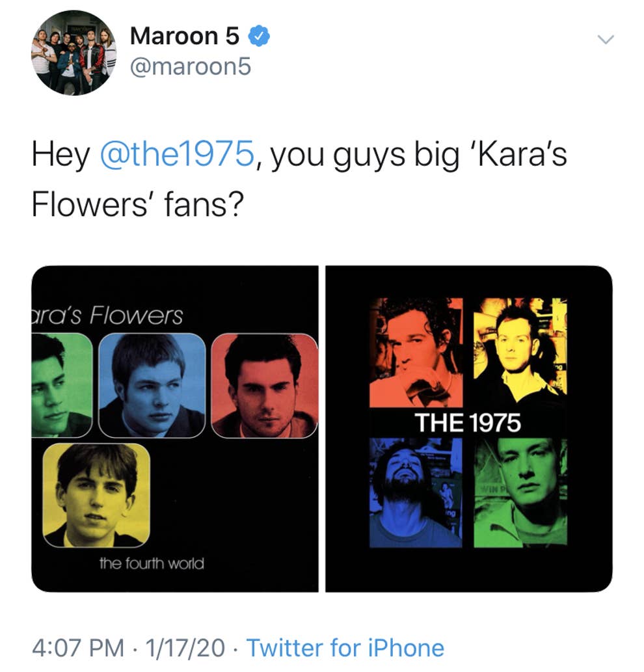The image size is (644, 672).
Task: Open the @the1975 mention link
Action: point(176,156)
